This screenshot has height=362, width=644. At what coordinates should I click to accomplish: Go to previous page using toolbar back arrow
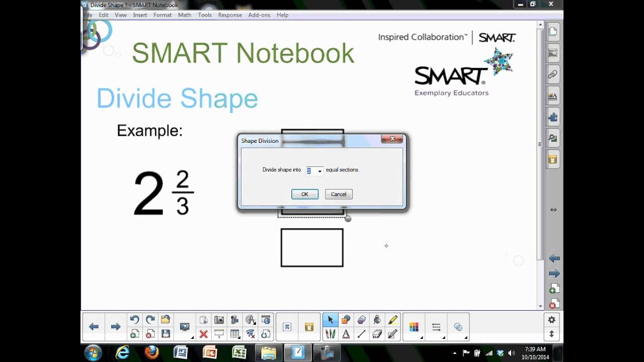[94, 327]
